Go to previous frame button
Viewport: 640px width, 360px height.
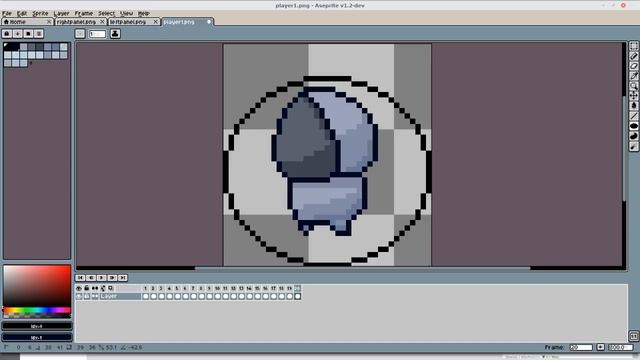[91, 278]
